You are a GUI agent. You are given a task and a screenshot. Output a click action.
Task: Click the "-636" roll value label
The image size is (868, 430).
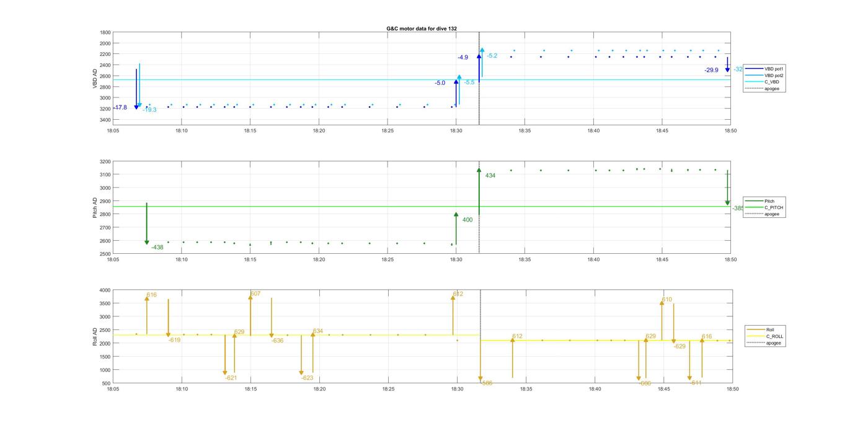pos(278,341)
